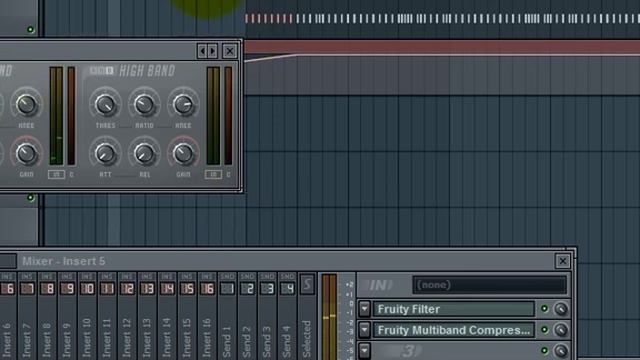Click the note pattern clip at top

[x=442, y=18]
